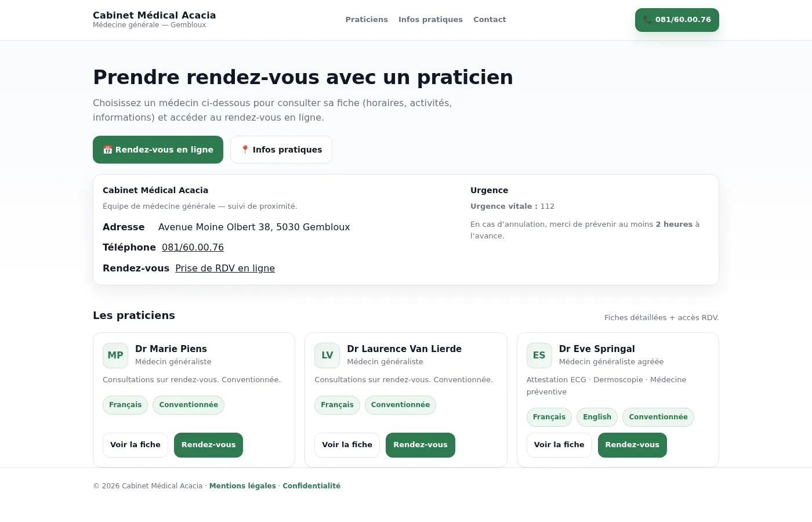Screen dimensions: 812x522
Task: Click the phone icon in the header call button
Action: pyautogui.click(x=647, y=19)
